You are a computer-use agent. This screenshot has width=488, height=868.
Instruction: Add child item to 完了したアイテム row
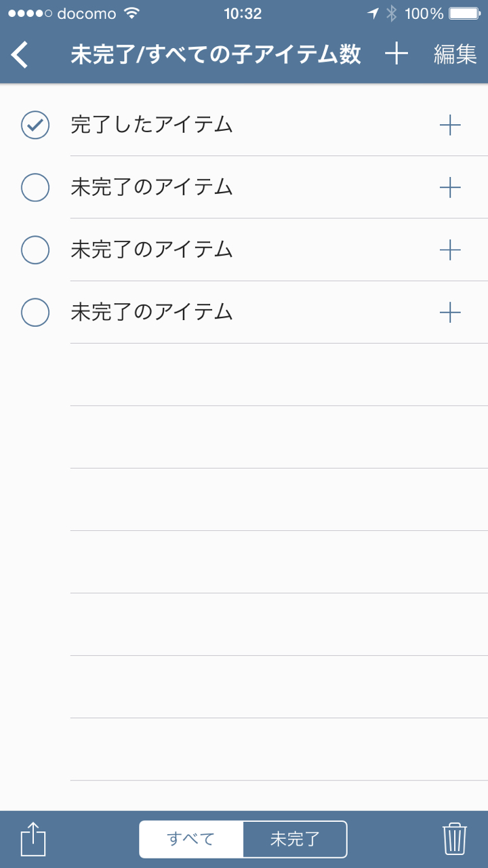click(450, 125)
